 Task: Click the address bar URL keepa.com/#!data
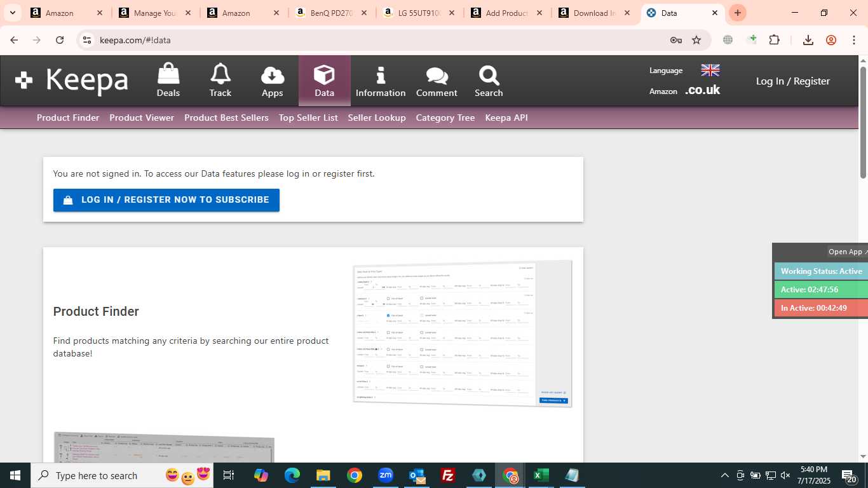point(135,40)
